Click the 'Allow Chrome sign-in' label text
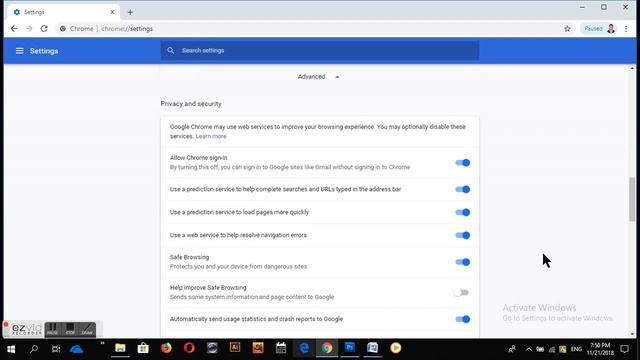The image size is (640, 360). coord(198,158)
